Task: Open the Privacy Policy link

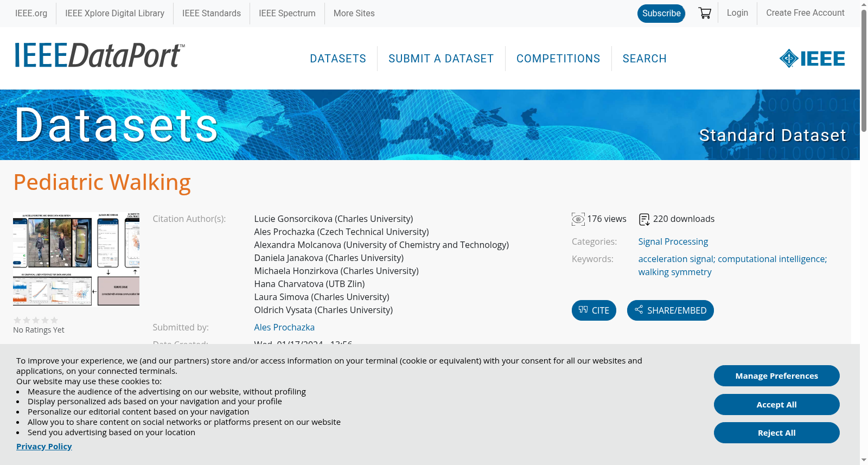Action: click(x=44, y=447)
